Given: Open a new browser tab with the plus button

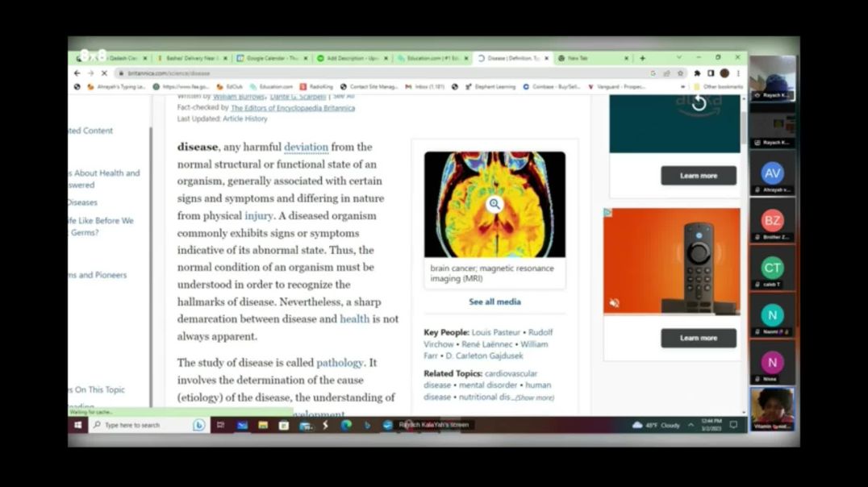Looking at the screenshot, I should pyautogui.click(x=643, y=58).
